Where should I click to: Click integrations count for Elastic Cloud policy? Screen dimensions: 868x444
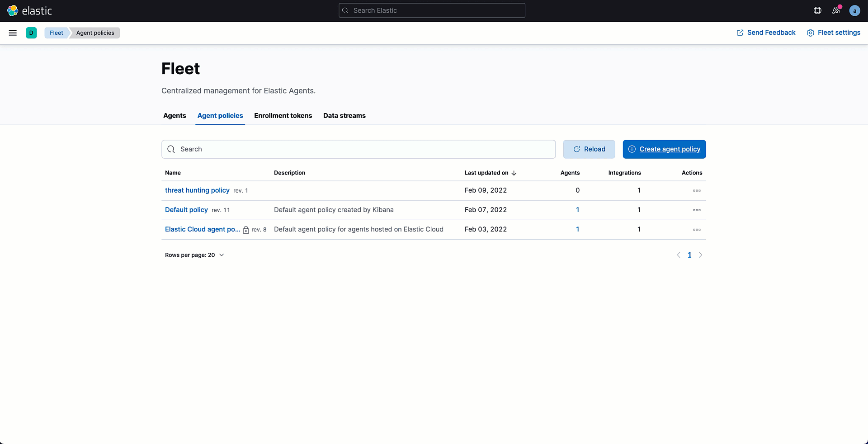point(639,229)
